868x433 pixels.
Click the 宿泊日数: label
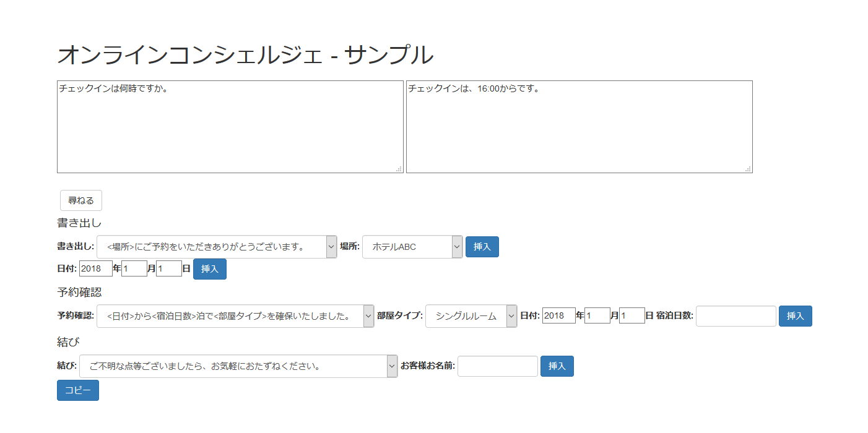tap(675, 316)
